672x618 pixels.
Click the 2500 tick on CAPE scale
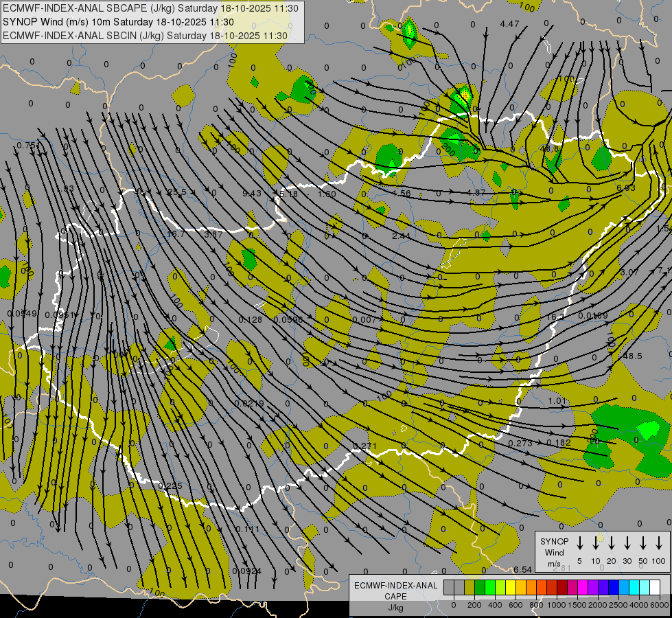click(x=618, y=605)
